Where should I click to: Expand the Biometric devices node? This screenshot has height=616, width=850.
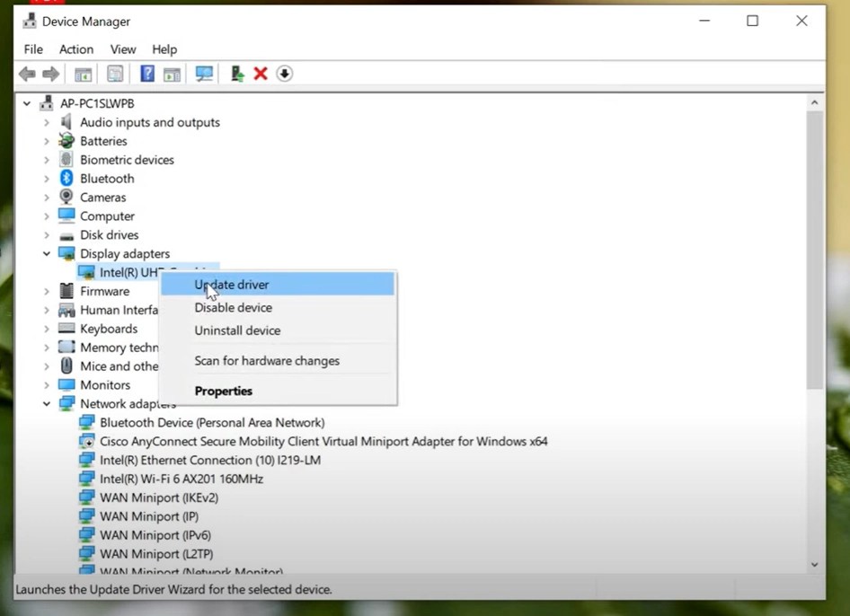47,160
